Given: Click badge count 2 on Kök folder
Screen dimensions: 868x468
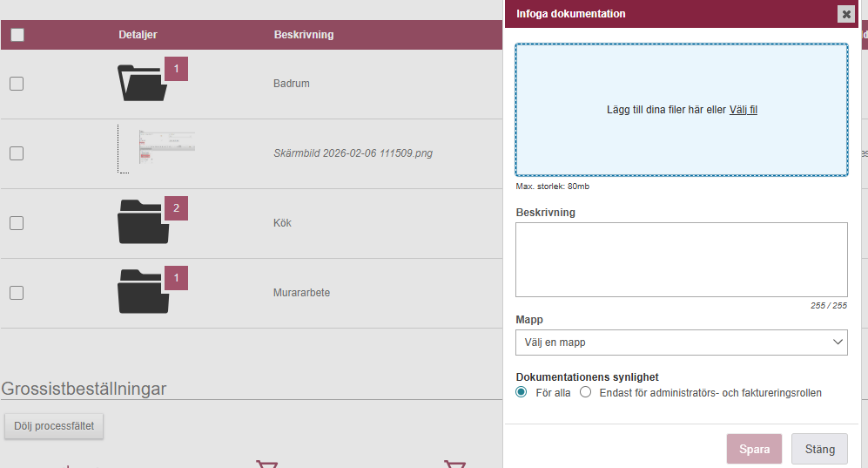Looking at the screenshot, I should pos(176,208).
